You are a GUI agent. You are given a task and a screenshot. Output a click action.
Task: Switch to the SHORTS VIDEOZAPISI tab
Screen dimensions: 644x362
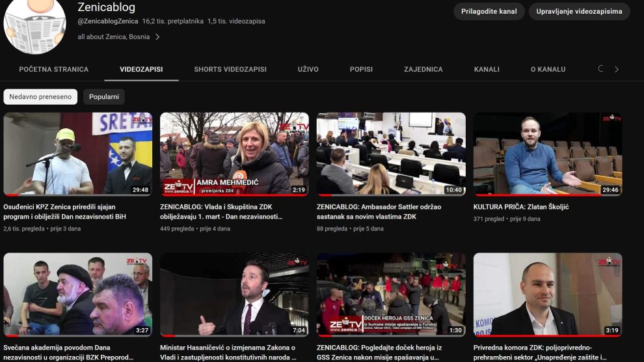230,69
